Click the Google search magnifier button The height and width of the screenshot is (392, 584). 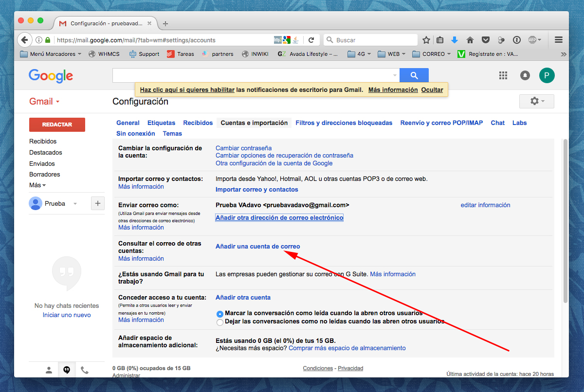coord(414,75)
